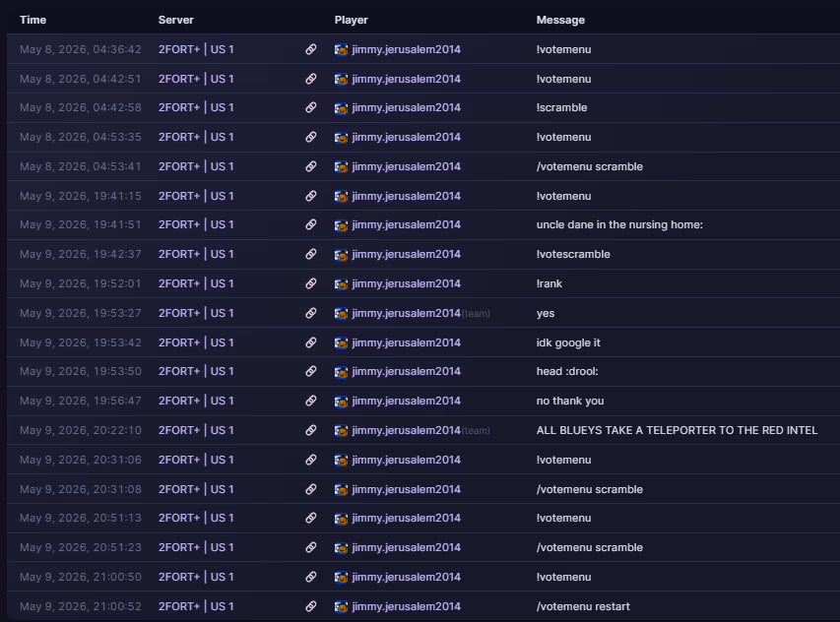Click link icon on the !rank row
The width and height of the screenshot is (840, 622).
(311, 283)
